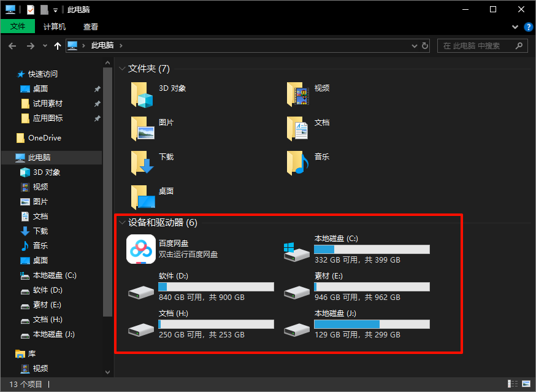Open the quick access toolbar dropdown
The image size is (536, 392).
pos(55,10)
